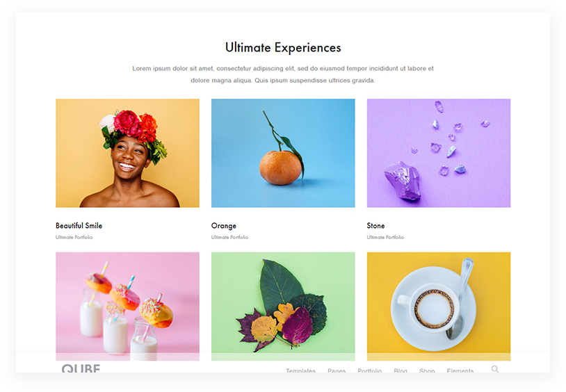The image size is (566, 392).
Task: Open the autumn leaves thumbnail
Action: click(283, 306)
